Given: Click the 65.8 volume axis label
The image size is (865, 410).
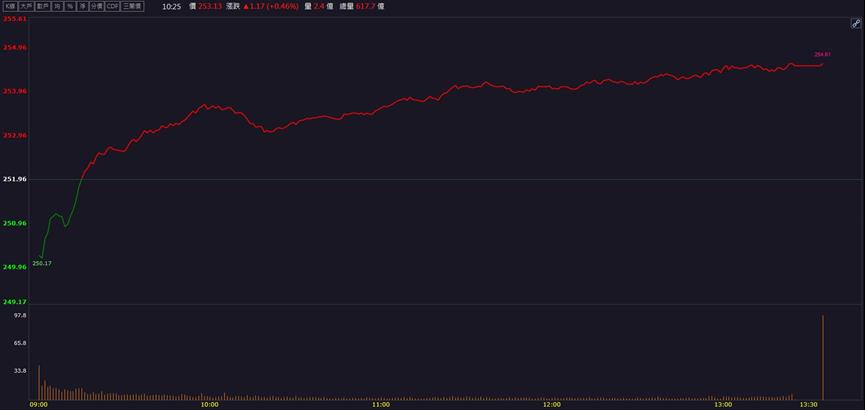Looking at the screenshot, I should [20, 343].
